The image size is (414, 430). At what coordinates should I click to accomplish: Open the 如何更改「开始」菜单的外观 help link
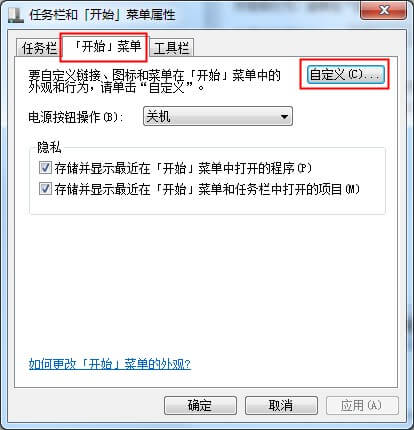click(x=110, y=364)
